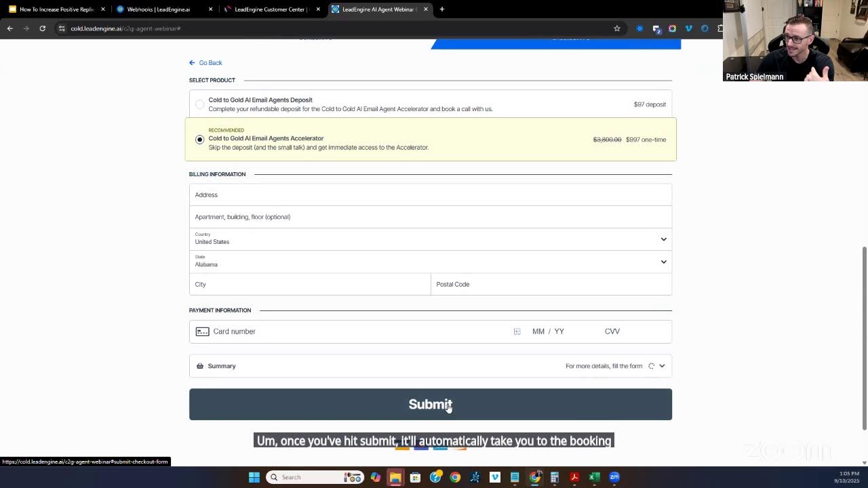Close the LeadEngine Customer Center tab
This screenshot has width=868, height=488.
pyautogui.click(x=318, y=9)
